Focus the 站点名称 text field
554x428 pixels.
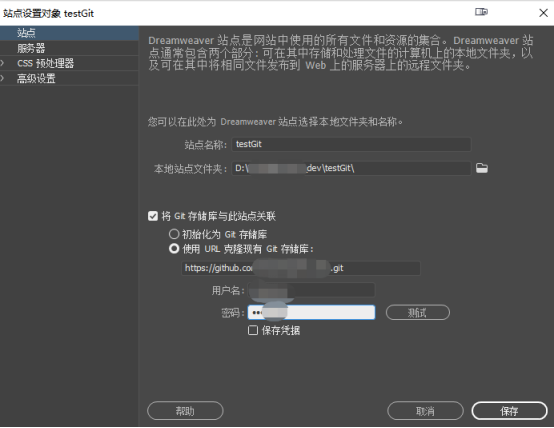(x=351, y=144)
